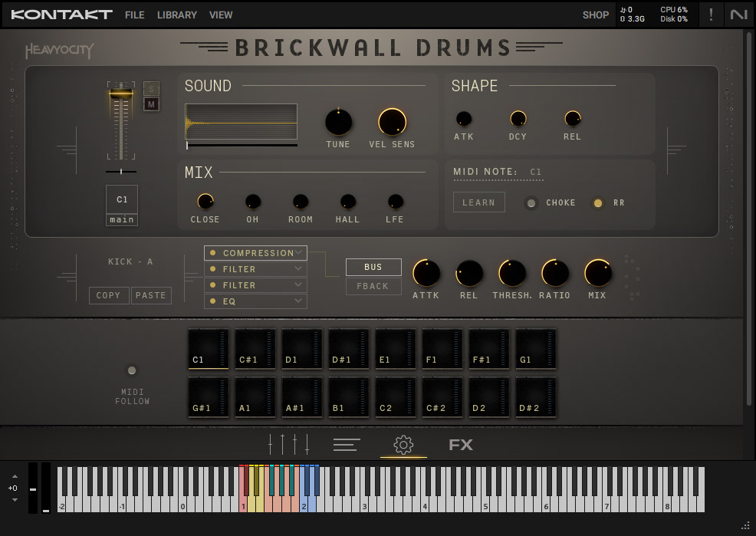Click the waveform display

241,122
